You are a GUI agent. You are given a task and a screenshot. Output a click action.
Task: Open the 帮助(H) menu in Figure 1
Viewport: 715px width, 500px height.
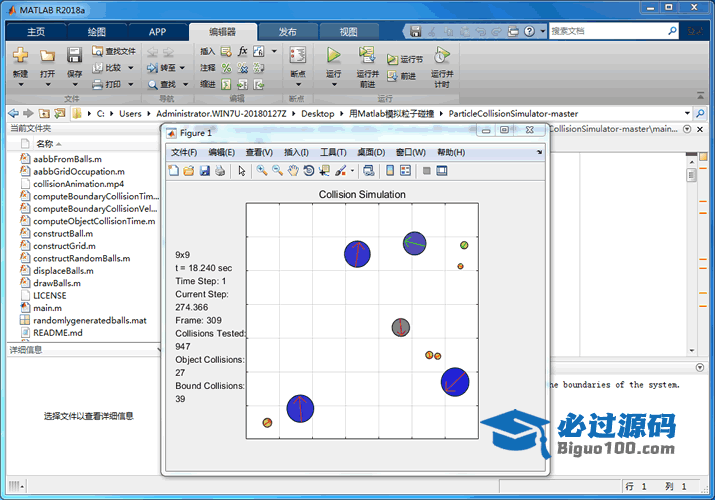coord(451,153)
